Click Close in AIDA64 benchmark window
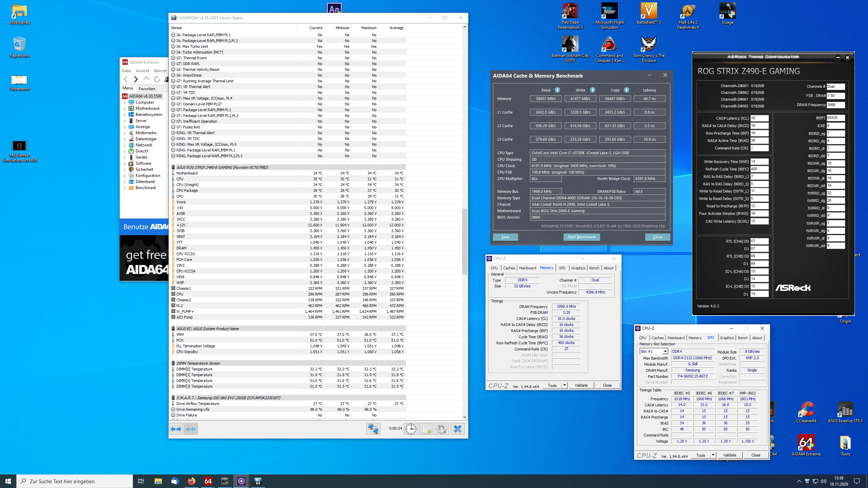 (x=657, y=237)
